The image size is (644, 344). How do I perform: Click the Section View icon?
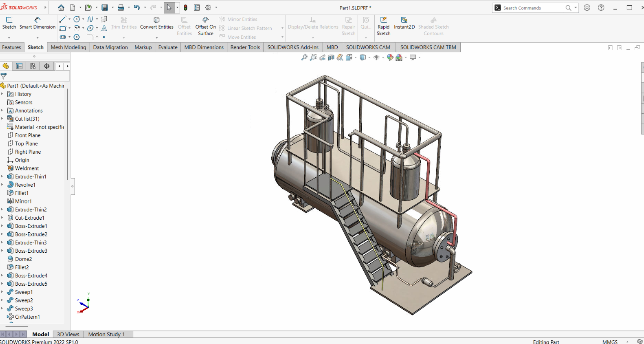coord(331,57)
